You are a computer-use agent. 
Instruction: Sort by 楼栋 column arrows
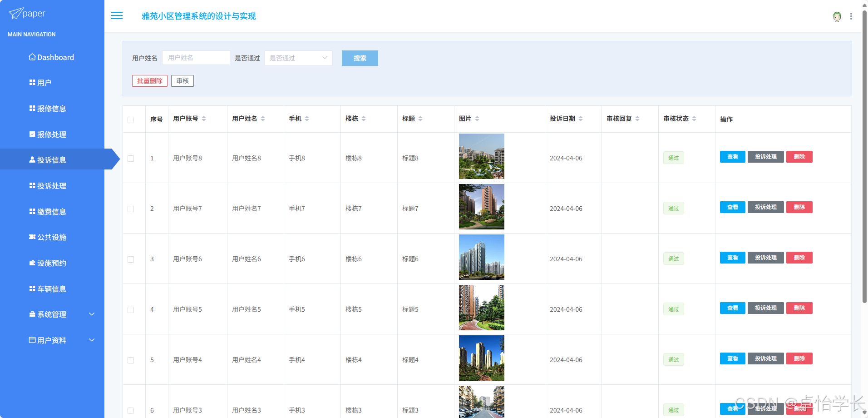[x=364, y=119]
